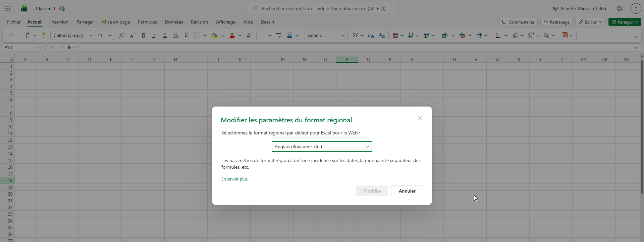Click the clear eraser icon
644x242 pixels.
(x=516, y=35)
